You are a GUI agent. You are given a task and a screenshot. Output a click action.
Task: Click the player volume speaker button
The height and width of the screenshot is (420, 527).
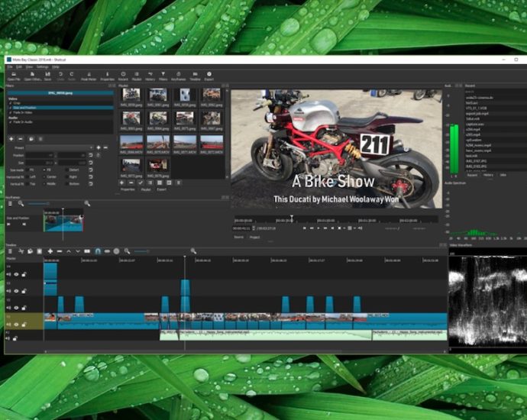pos(360,228)
